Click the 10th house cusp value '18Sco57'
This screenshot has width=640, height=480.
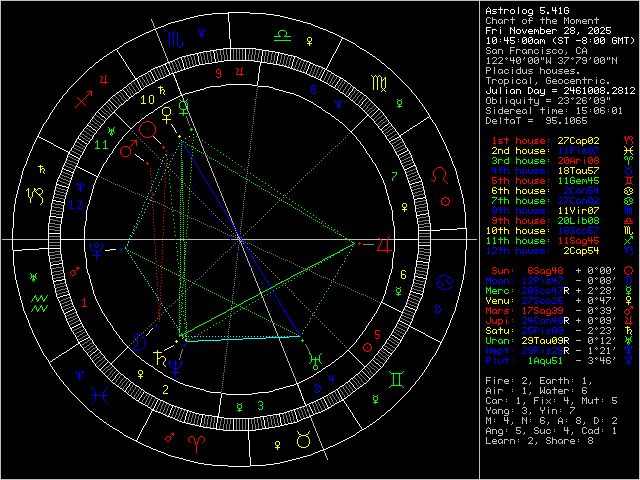coord(578,231)
